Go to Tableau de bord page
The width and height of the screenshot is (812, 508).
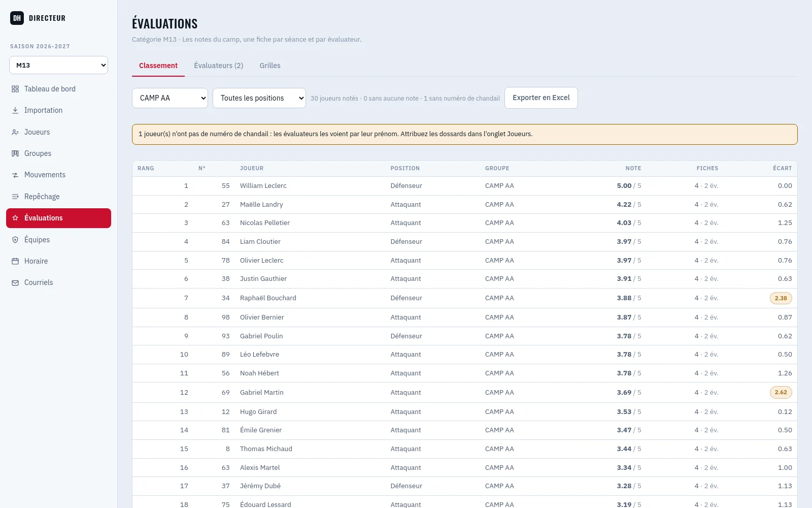[x=58, y=89]
